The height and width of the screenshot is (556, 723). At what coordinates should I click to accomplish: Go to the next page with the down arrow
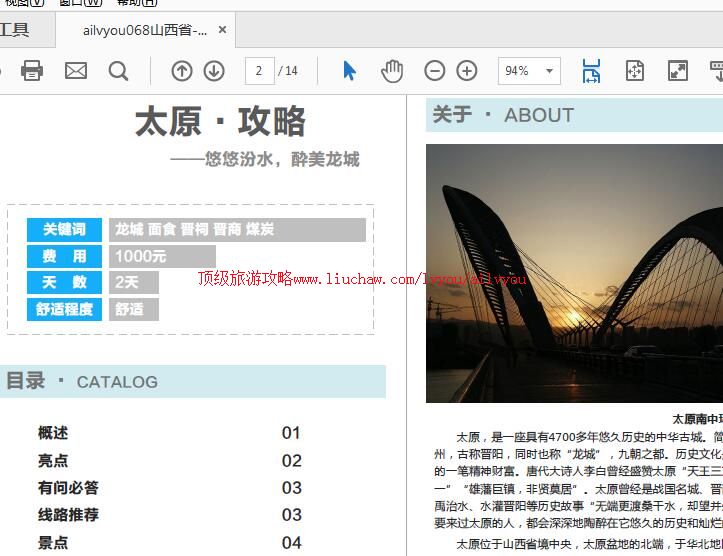214,71
